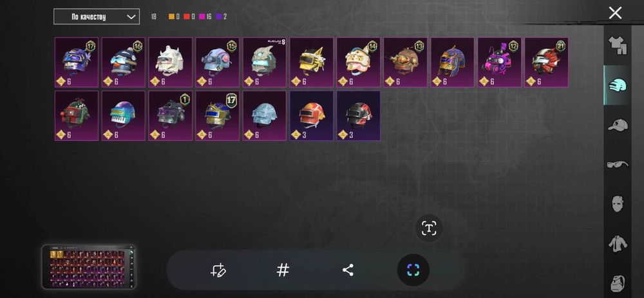Tap the hashtag tag icon
Viewport: 644px width, 298px height.
(x=283, y=270)
